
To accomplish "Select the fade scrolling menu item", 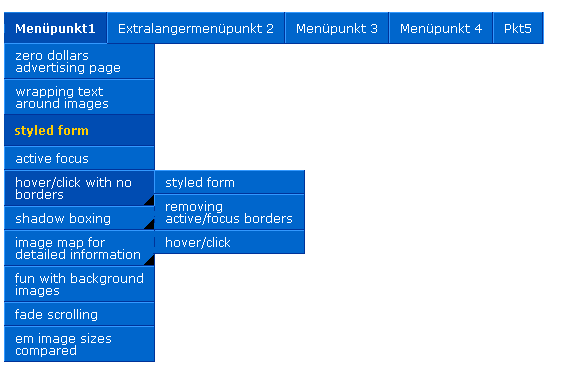I will (x=79, y=314).
